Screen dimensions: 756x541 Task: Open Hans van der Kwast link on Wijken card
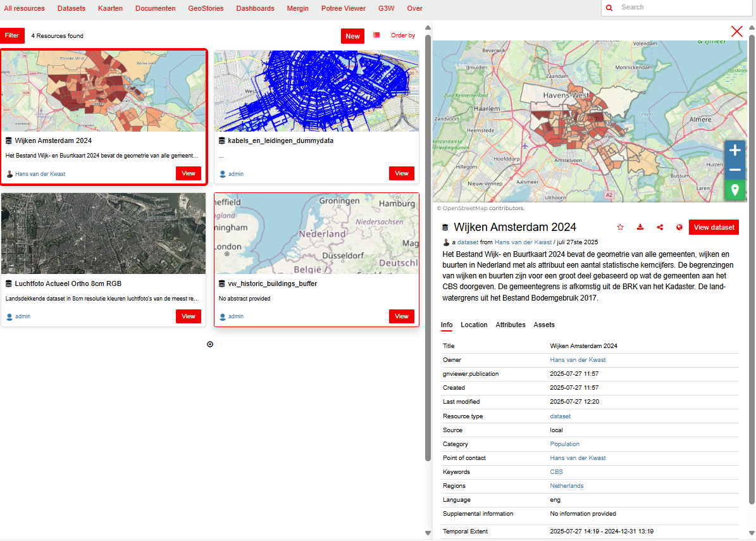40,174
